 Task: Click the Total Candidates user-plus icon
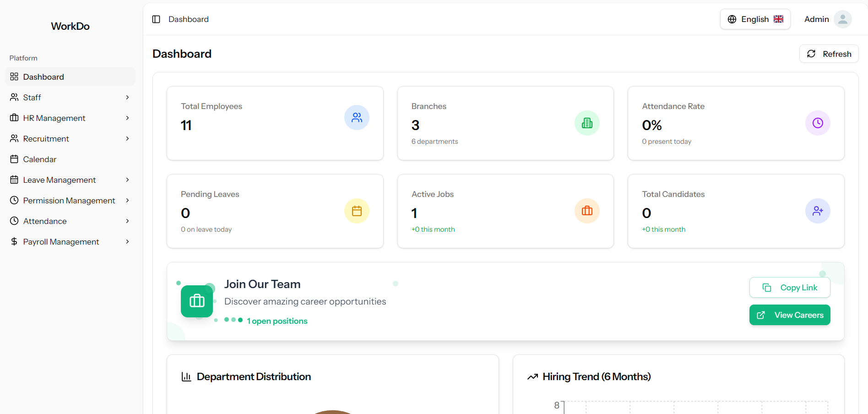click(818, 211)
